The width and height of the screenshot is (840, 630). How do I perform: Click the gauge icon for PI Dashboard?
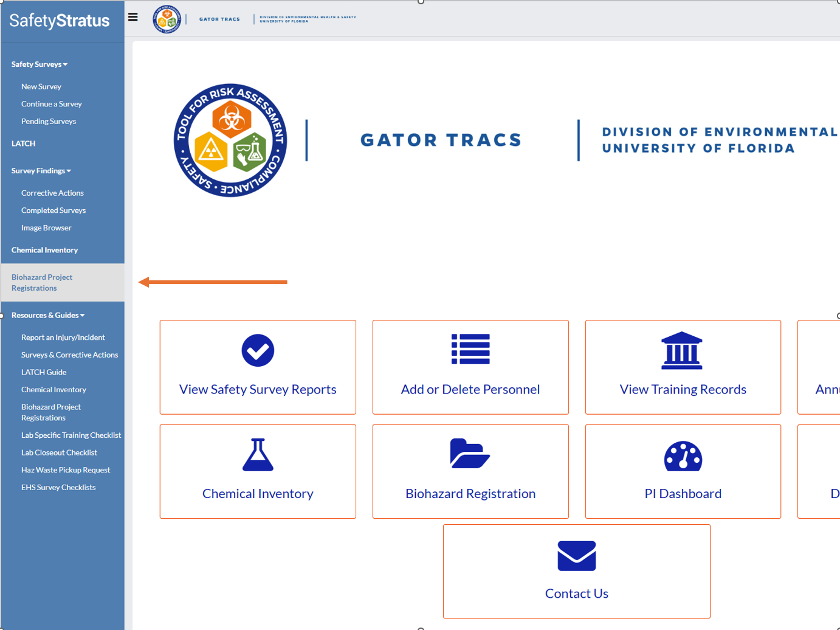(683, 456)
